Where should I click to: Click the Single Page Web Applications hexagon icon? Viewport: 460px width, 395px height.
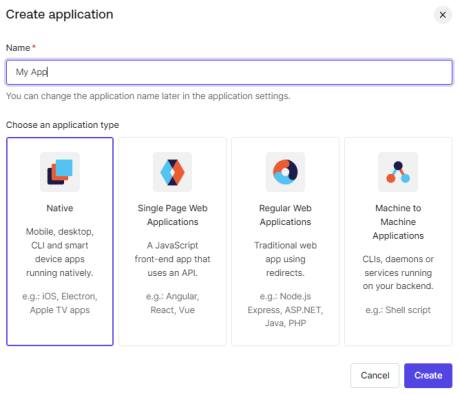pos(172,172)
